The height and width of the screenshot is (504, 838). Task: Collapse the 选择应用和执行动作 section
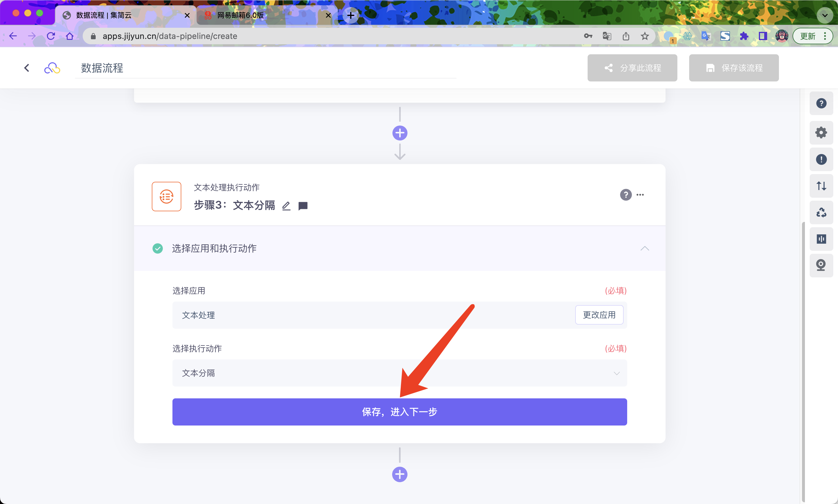click(645, 248)
